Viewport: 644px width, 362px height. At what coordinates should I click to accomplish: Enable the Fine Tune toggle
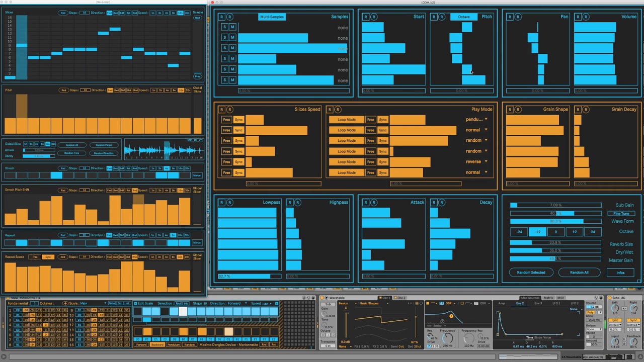point(621,213)
